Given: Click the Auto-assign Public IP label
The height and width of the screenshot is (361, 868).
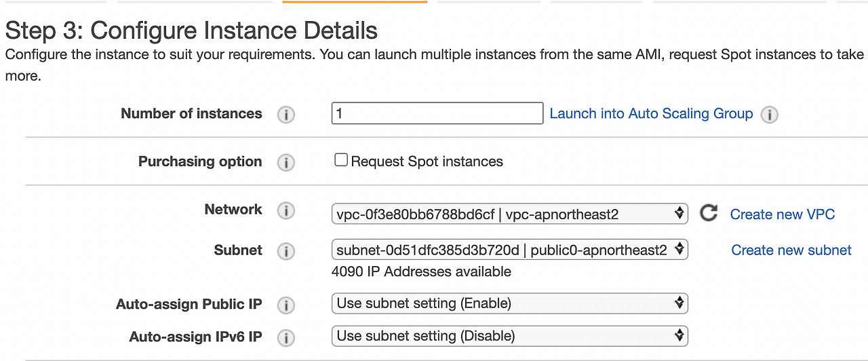Looking at the screenshot, I should tap(189, 304).
